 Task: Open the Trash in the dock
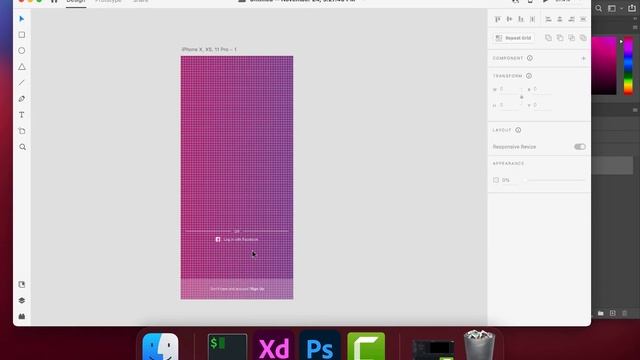tap(480, 345)
